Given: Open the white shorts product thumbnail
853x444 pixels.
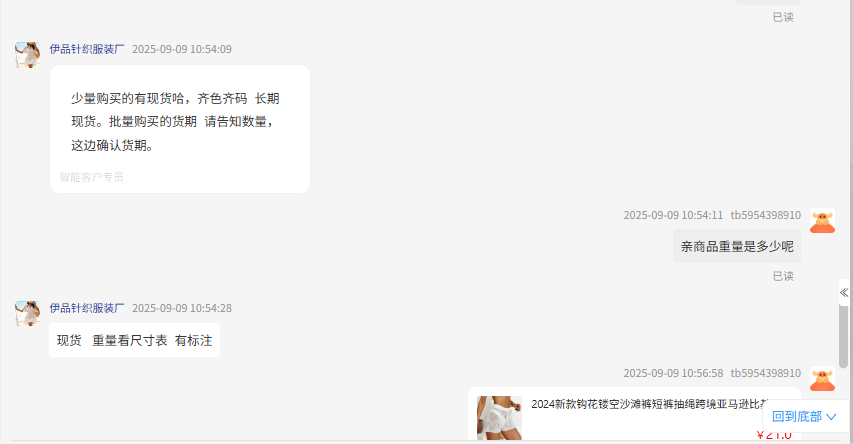Looking at the screenshot, I should [x=499, y=418].
